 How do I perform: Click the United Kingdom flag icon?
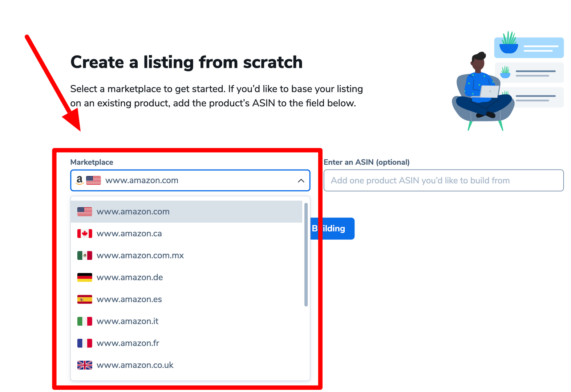[85, 365]
